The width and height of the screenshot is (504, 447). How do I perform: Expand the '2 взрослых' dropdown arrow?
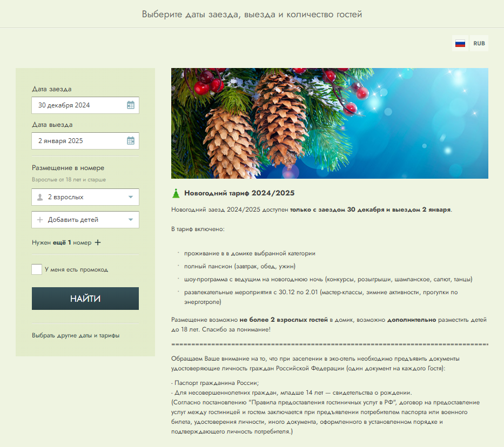(x=131, y=197)
